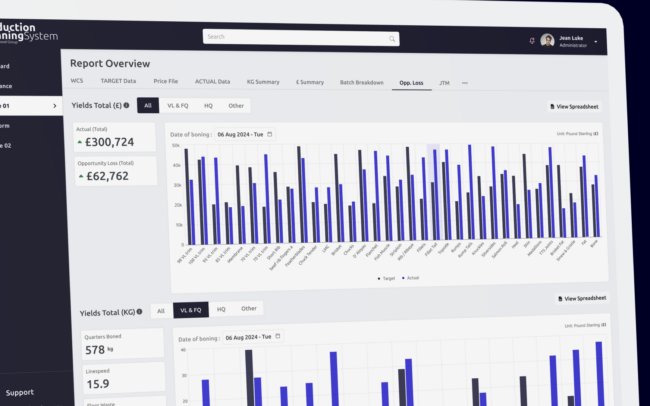
Task: Select HQ filter for Yields Total (KG)
Action: 221,309
